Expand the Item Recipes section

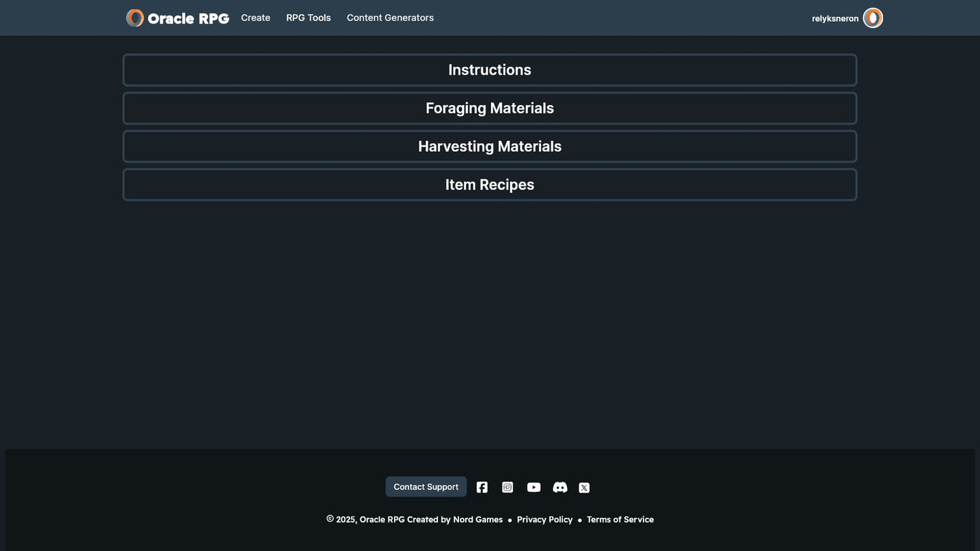click(490, 185)
